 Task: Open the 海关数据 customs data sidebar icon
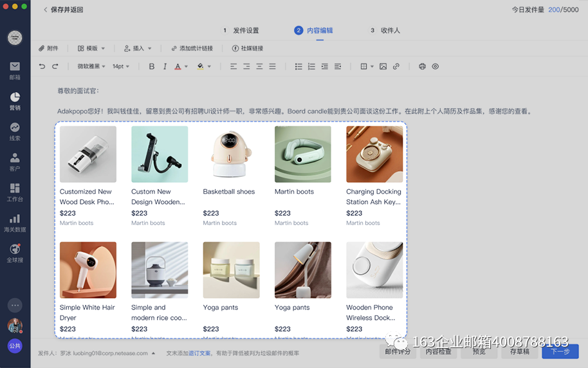coord(15,223)
